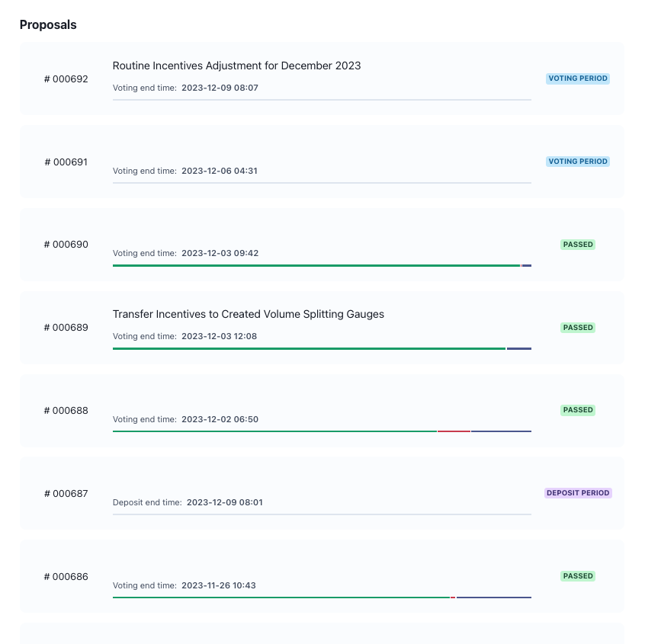Viewport: 645px width, 644px height.
Task: Select proposal number # 000690
Action: (66, 245)
